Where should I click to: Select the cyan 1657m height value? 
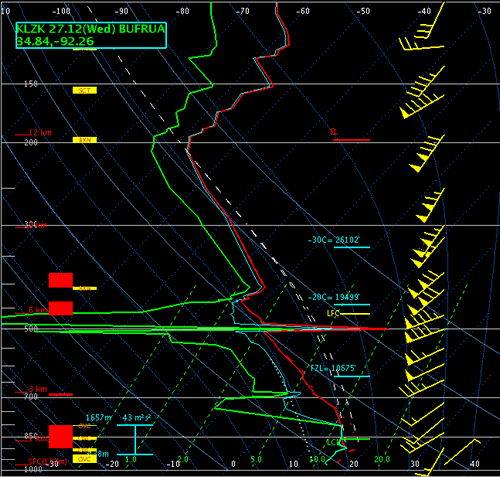tap(99, 418)
